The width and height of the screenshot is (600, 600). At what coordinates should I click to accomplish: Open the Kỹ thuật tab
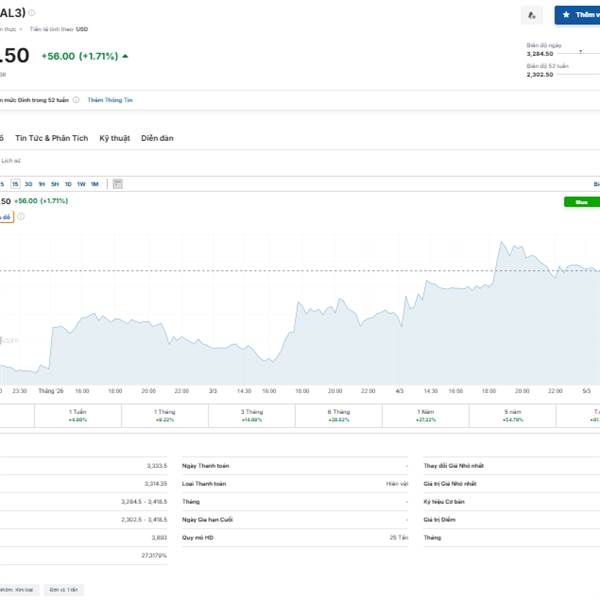tap(115, 138)
